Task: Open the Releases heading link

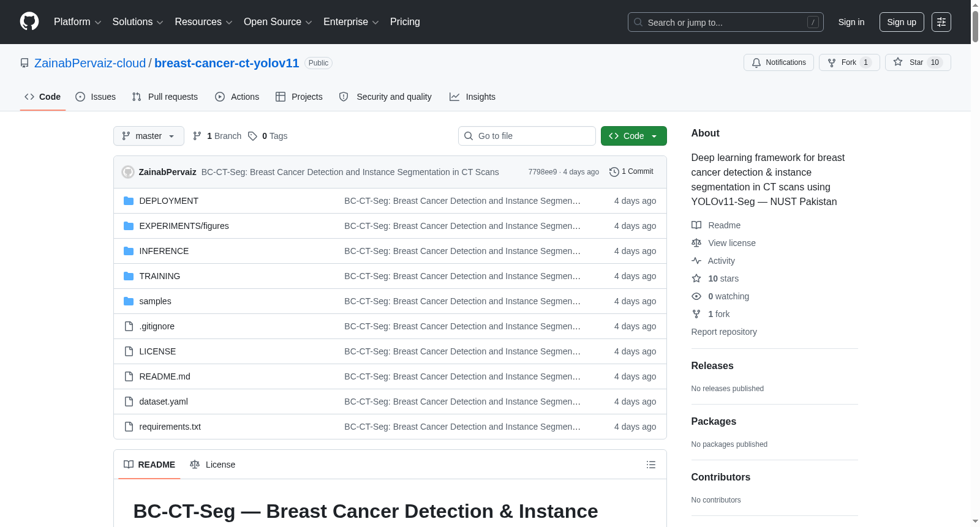Action: (712, 365)
